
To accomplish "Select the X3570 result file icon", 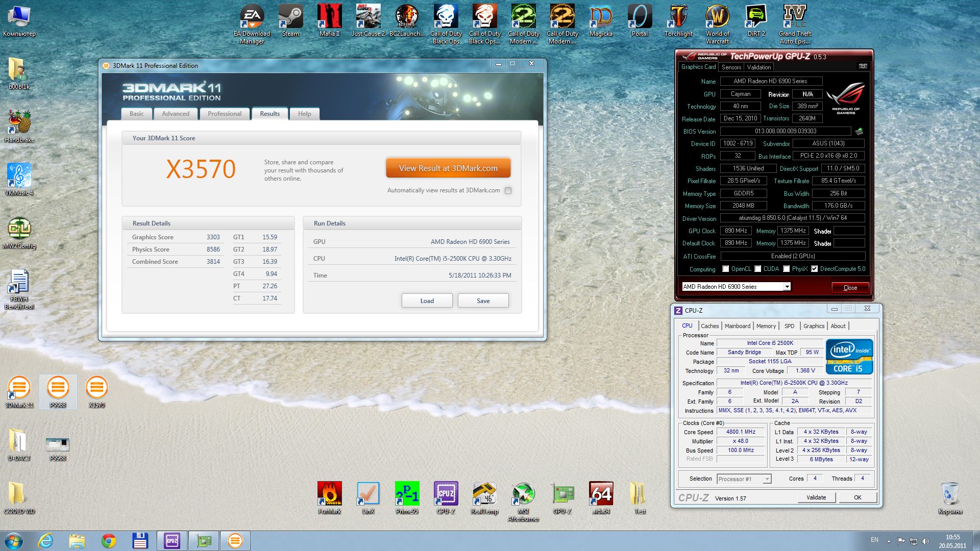I will 96,391.
